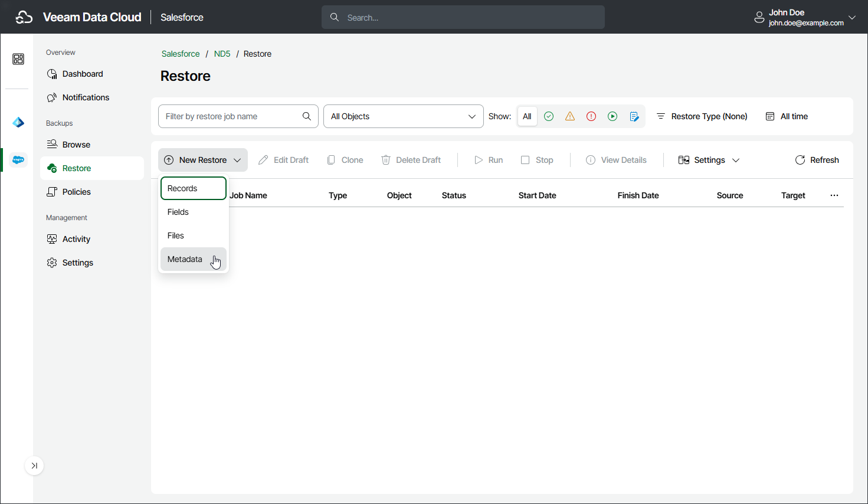The width and height of the screenshot is (868, 504).
Task: Choose Records from the New Restore menu
Action: (x=194, y=188)
